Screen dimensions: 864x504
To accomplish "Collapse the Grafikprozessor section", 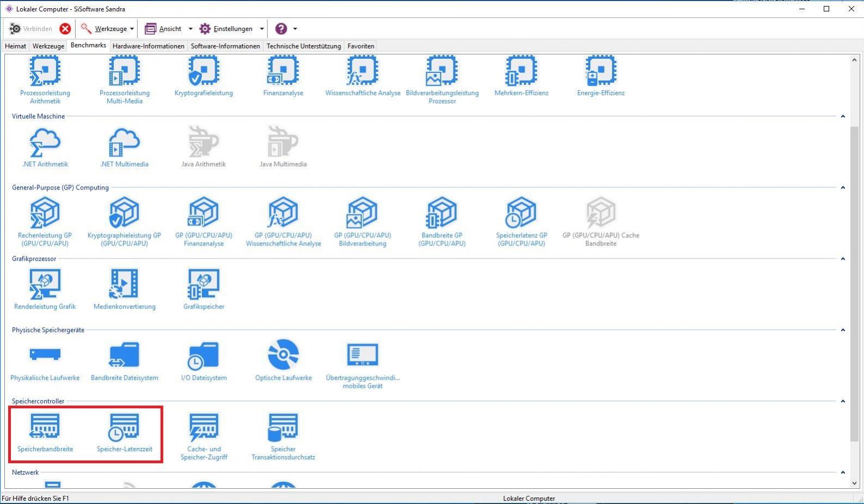I will coord(843,259).
